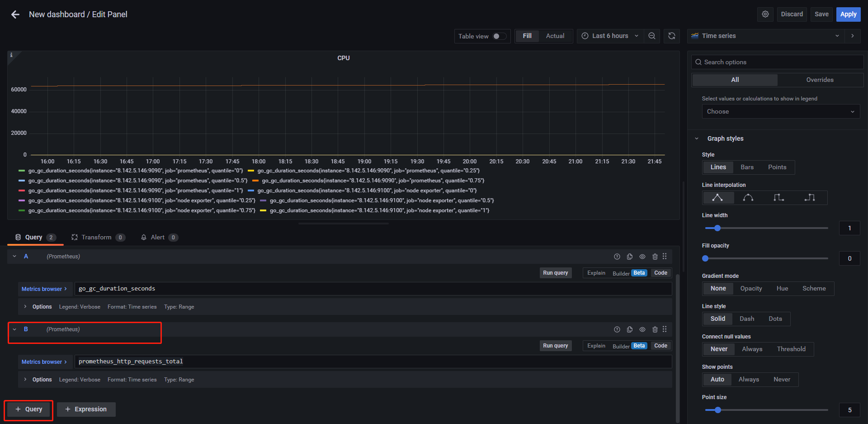Adjust the Fill opacity slider handle
The image size is (868, 424).
click(705, 258)
